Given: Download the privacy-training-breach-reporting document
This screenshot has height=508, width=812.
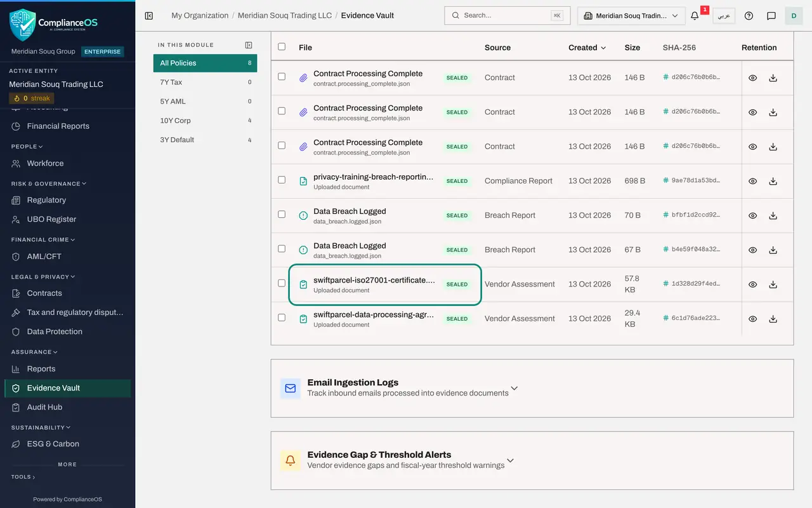Looking at the screenshot, I should click(773, 181).
